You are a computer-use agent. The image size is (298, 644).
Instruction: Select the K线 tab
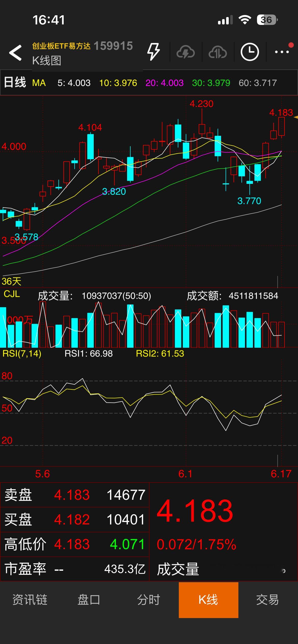[208, 600]
